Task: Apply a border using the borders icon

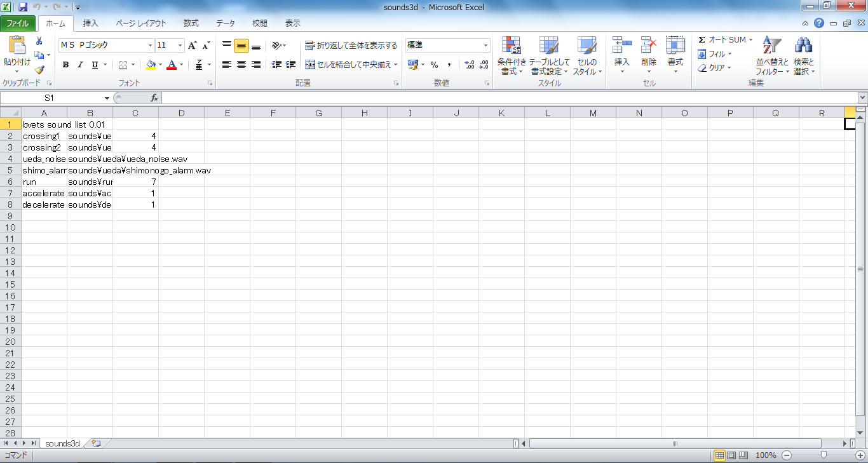Action: [x=123, y=65]
